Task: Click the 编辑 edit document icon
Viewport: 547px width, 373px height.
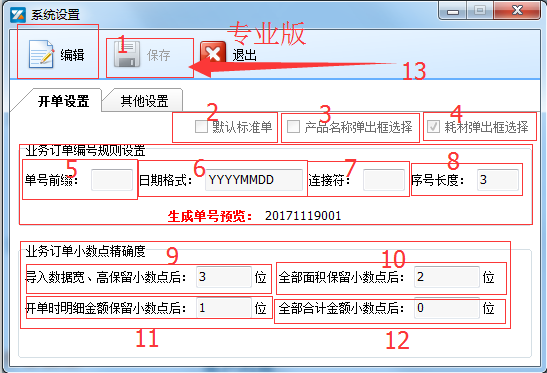Action: [41, 54]
